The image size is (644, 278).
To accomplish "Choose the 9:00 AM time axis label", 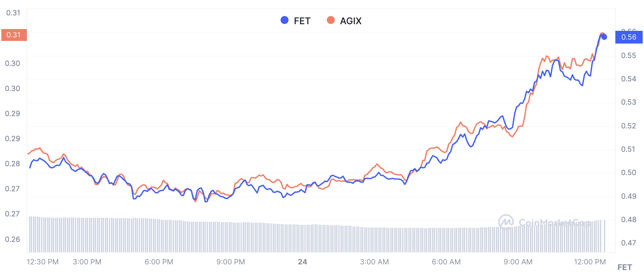I will (518, 262).
